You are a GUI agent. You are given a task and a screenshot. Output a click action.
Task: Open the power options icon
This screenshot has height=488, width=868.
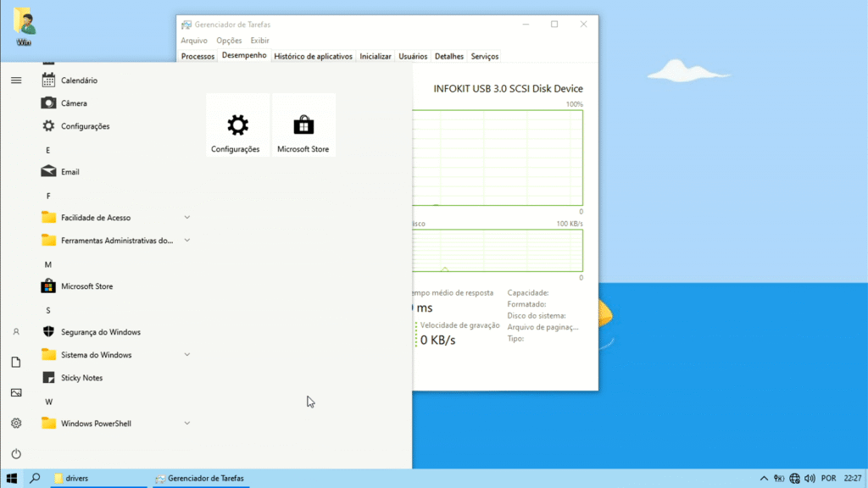click(x=15, y=454)
